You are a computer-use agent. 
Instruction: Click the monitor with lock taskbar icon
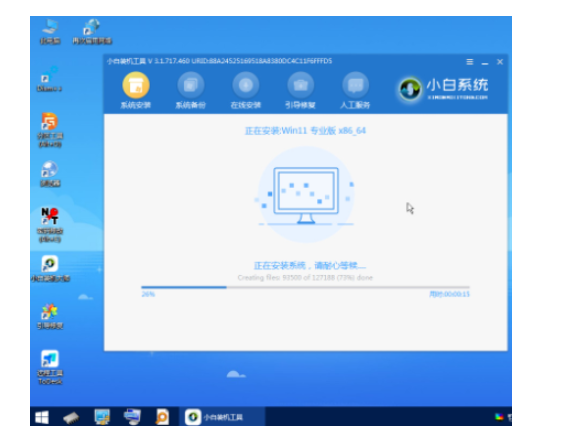pyautogui.click(x=102, y=417)
